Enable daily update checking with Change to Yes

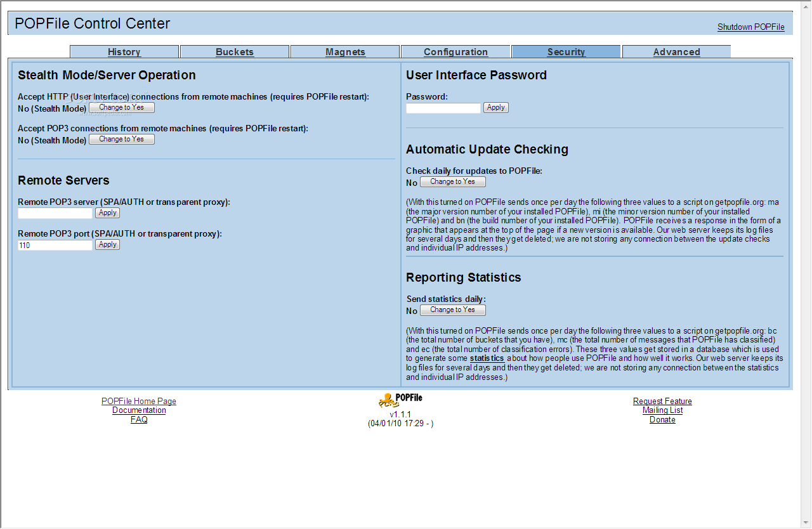453,182
